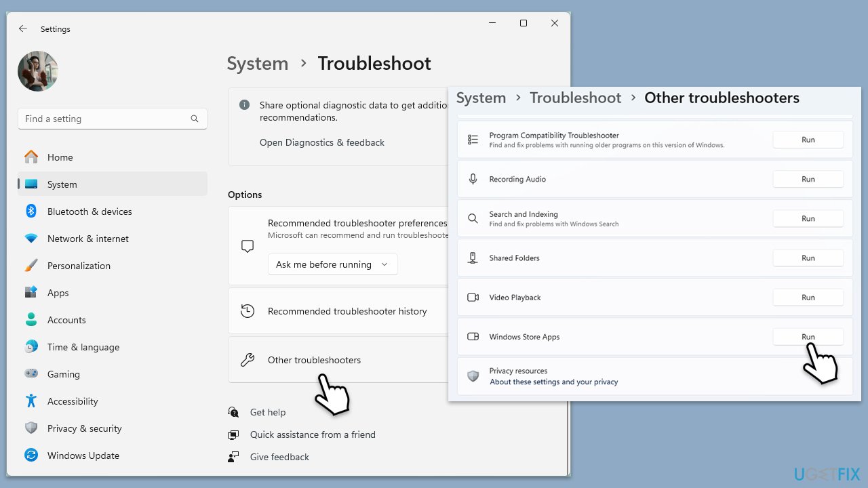
Task: Click the back arrow in Settings
Action: tap(23, 29)
